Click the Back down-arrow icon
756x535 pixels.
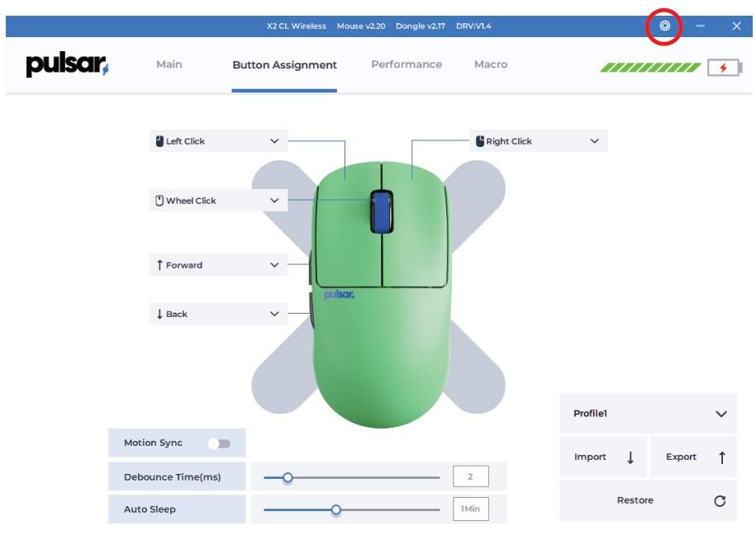coord(159,315)
